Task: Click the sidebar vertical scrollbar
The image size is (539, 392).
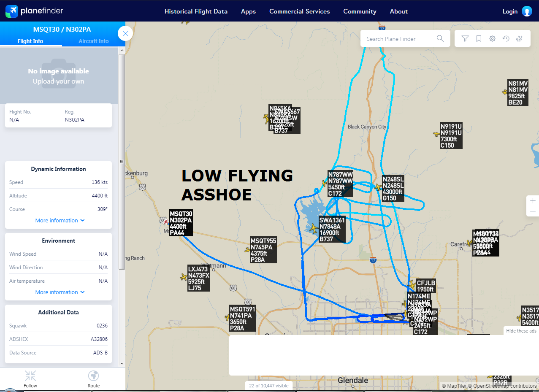Action: coord(122,162)
